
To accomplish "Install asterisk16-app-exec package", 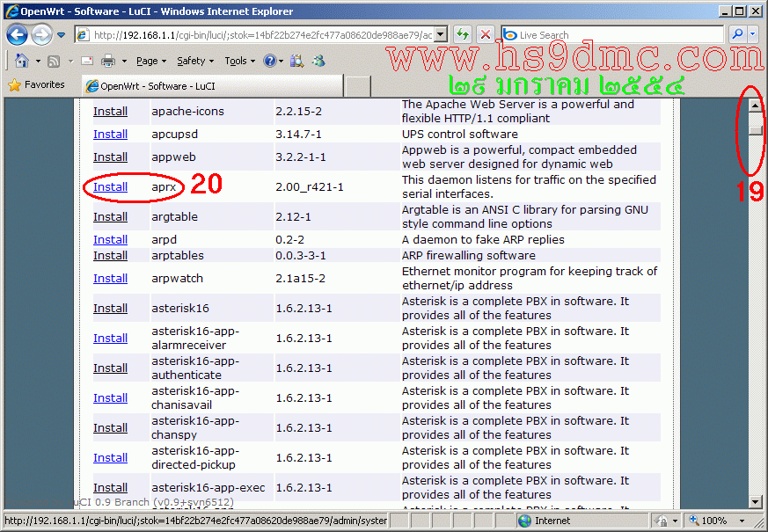I will (x=110, y=488).
